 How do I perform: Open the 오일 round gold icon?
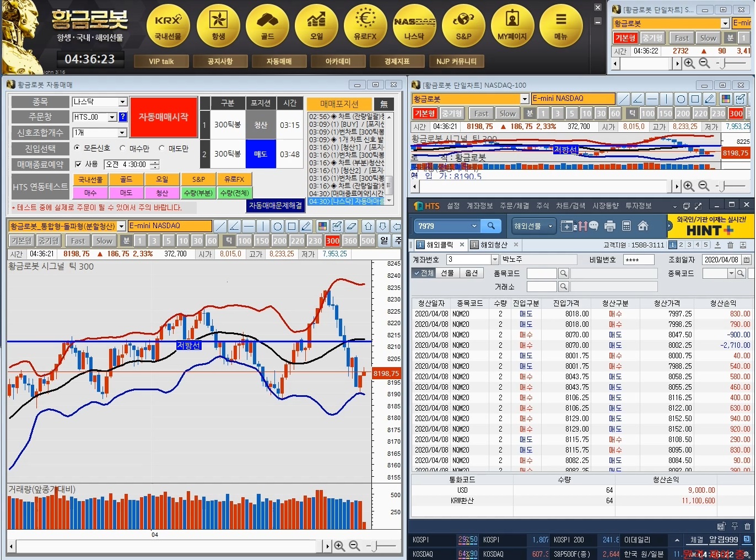[x=316, y=25]
